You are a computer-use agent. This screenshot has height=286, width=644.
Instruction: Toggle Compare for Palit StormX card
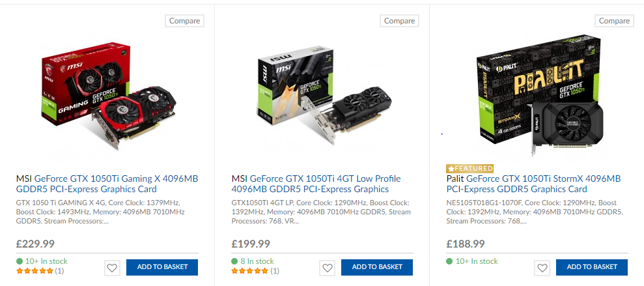[614, 21]
